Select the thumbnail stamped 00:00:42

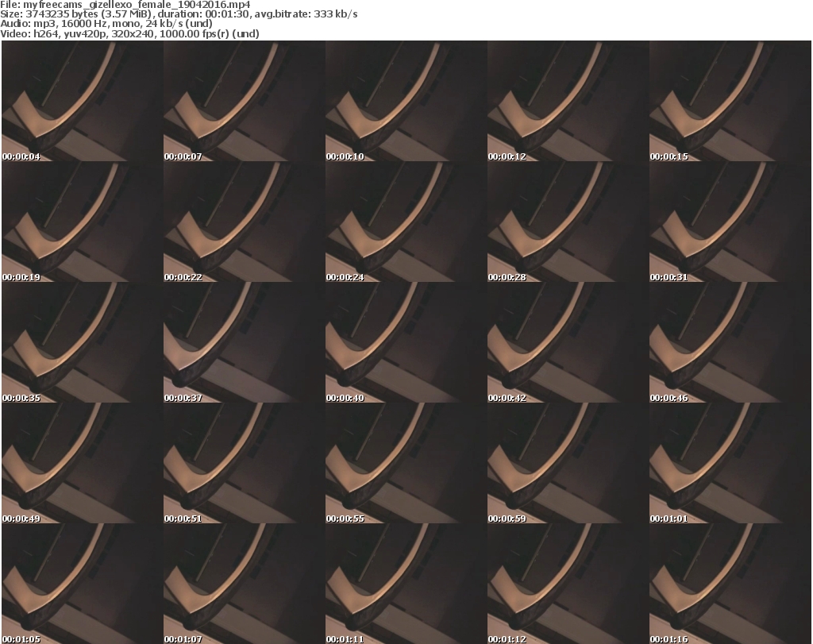(568, 343)
